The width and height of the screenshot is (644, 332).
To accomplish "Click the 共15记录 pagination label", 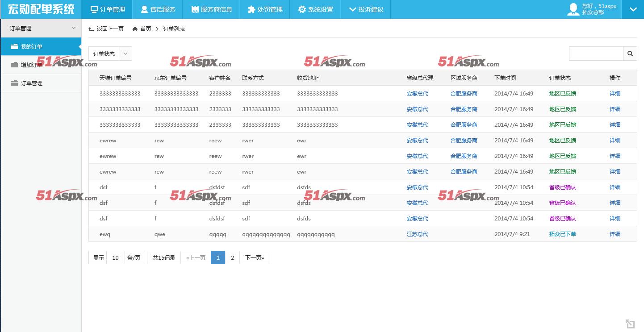I will [164, 257].
